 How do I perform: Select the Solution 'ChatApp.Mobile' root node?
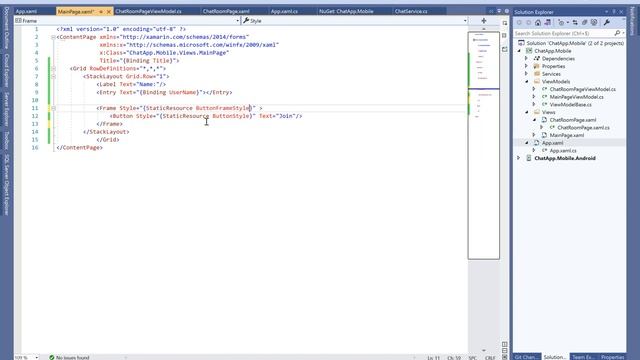click(575, 43)
